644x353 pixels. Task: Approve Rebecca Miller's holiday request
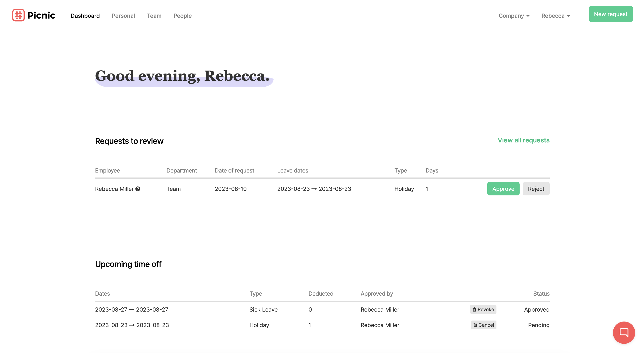tap(503, 189)
